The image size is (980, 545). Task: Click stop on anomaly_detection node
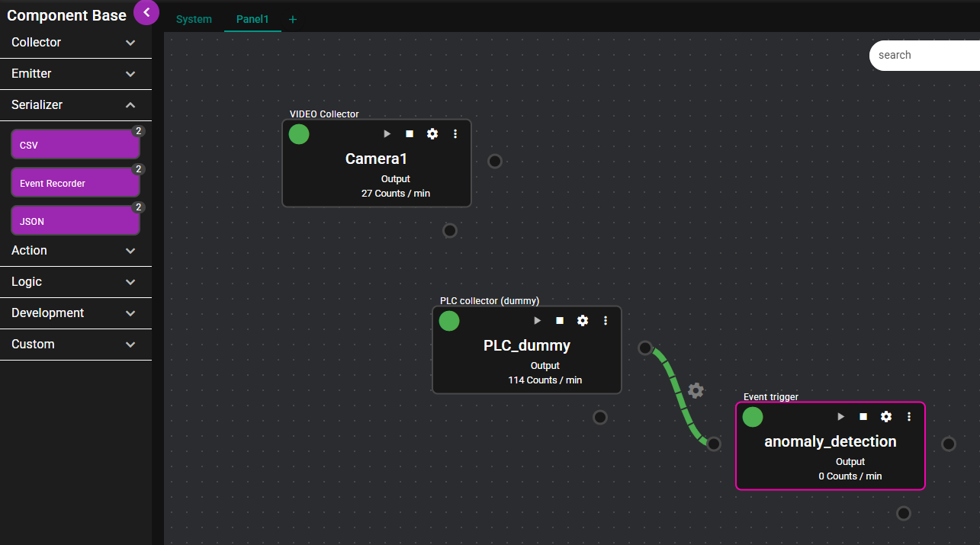(x=863, y=417)
